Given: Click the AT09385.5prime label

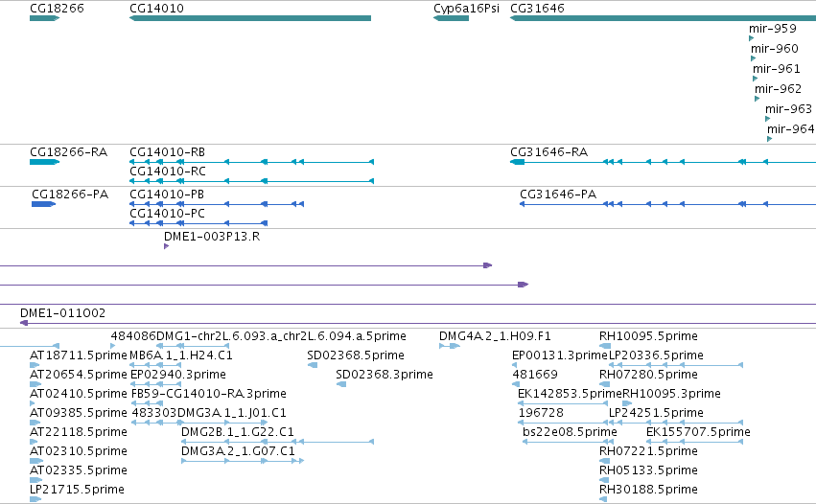Looking at the screenshot, I should click(79, 413).
